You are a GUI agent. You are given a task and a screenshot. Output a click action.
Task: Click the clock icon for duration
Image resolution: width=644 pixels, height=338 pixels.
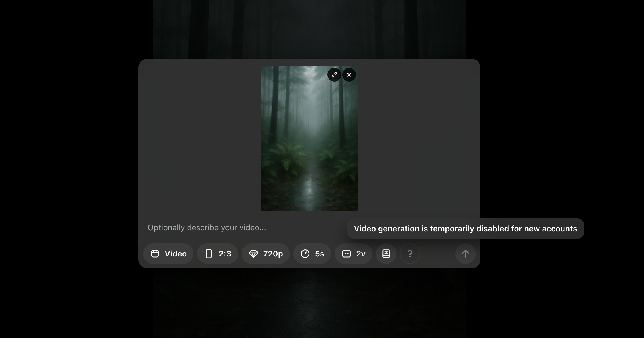coord(305,254)
